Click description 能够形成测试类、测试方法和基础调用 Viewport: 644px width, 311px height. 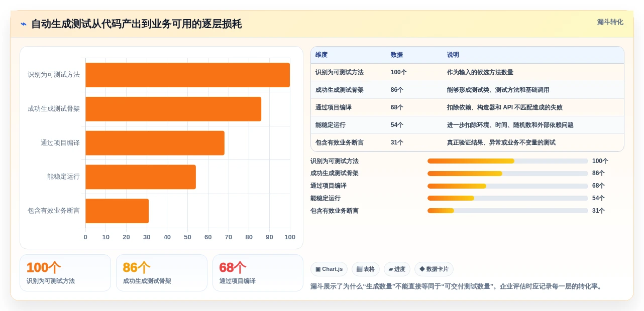[x=498, y=90]
